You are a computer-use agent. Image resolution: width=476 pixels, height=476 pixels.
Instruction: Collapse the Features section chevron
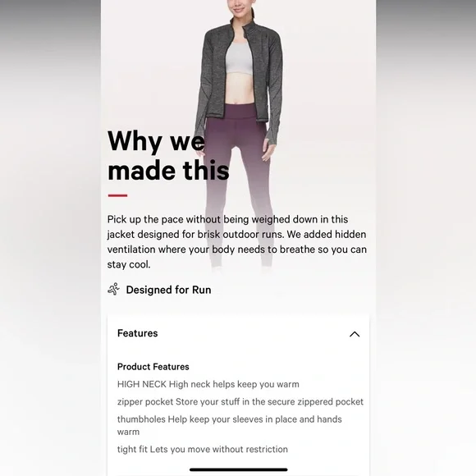click(355, 334)
